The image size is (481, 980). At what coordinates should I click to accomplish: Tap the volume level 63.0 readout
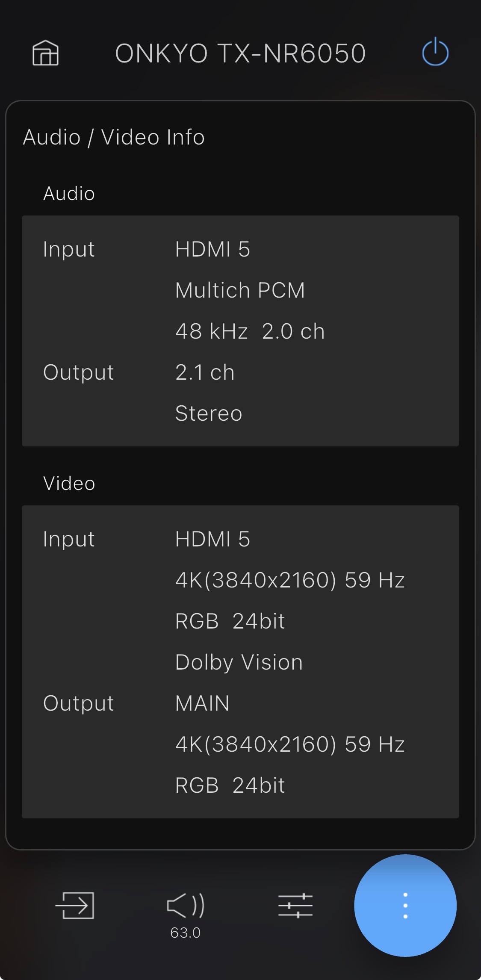pos(186,933)
